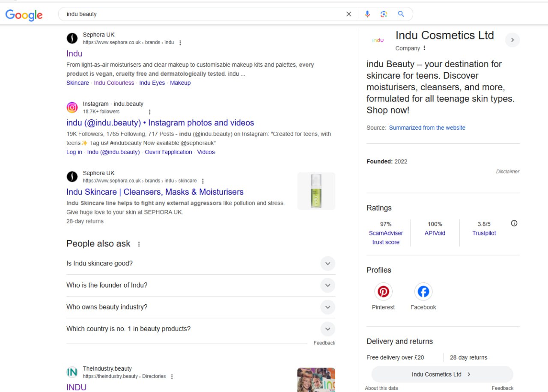Open Trustpilot rating link
The width and height of the screenshot is (548, 392).
(x=484, y=234)
